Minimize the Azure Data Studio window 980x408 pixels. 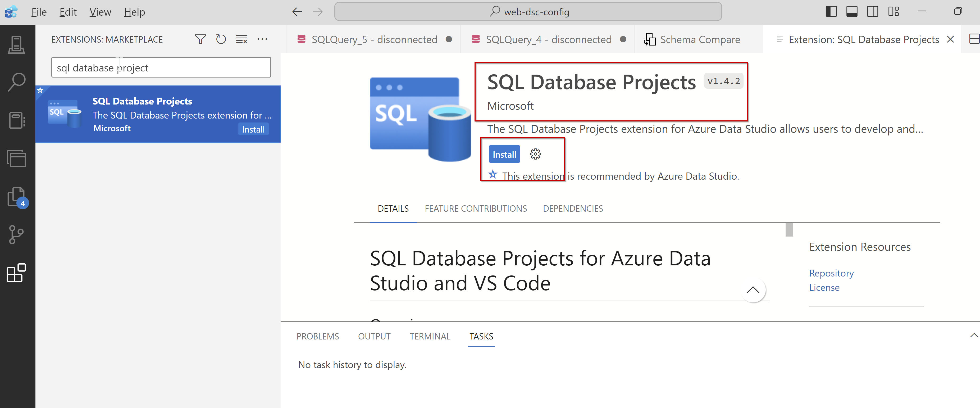tap(922, 12)
